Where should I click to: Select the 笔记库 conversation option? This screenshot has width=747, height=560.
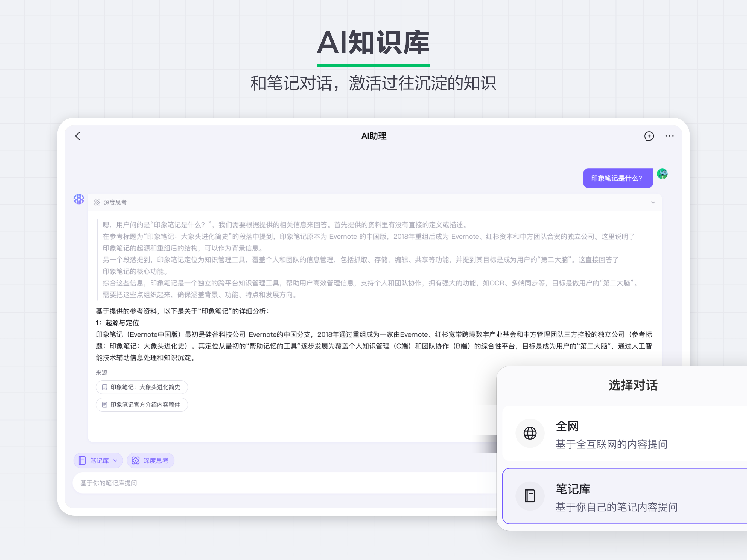tap(625, 496)
